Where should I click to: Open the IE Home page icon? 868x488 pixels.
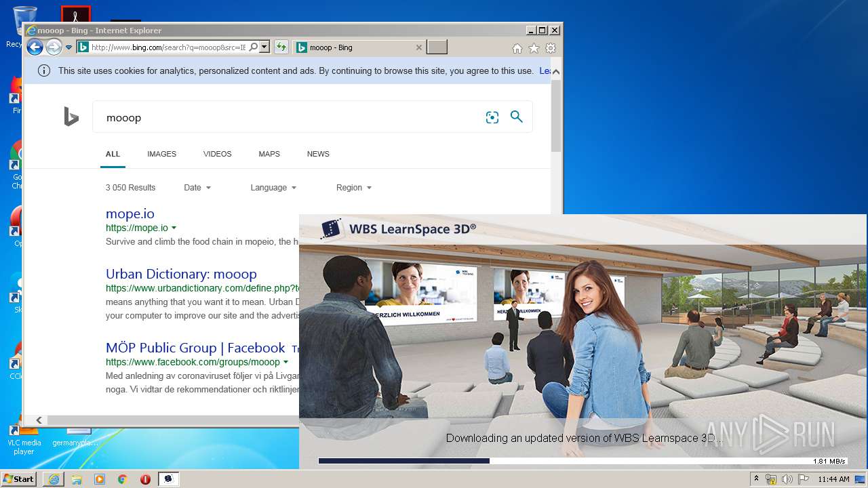coord(517,48)
